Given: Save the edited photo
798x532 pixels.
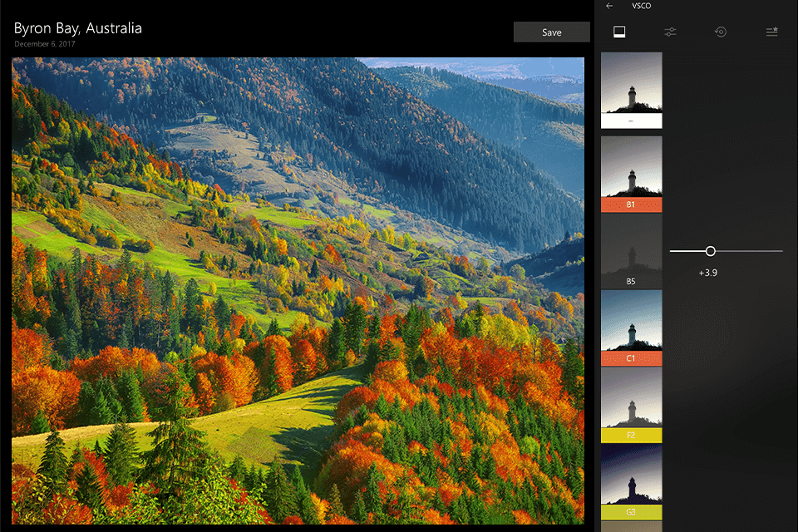Looking at the screenshot, I should click(x=551, y=32).
